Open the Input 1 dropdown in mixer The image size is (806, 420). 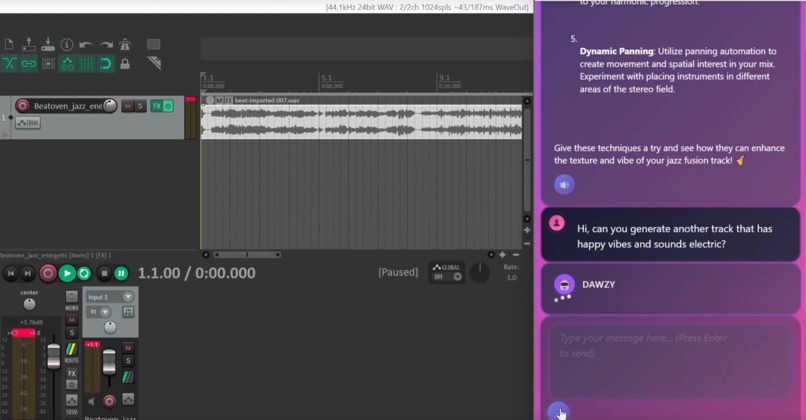(x=110, y=297)
